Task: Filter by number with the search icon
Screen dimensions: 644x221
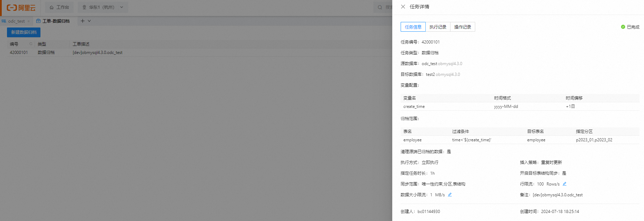Action: [31, 44]
